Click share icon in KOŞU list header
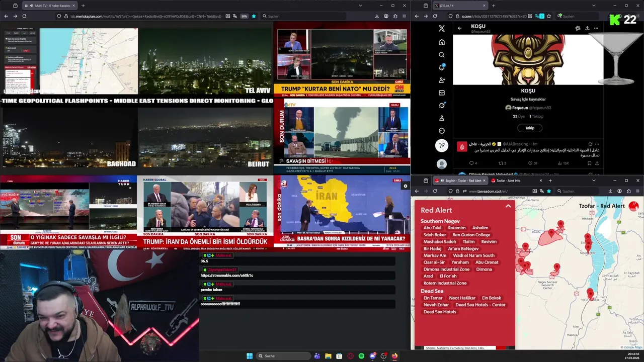The width and height of the screenshot is (644, 362). (x=587, y=28)
